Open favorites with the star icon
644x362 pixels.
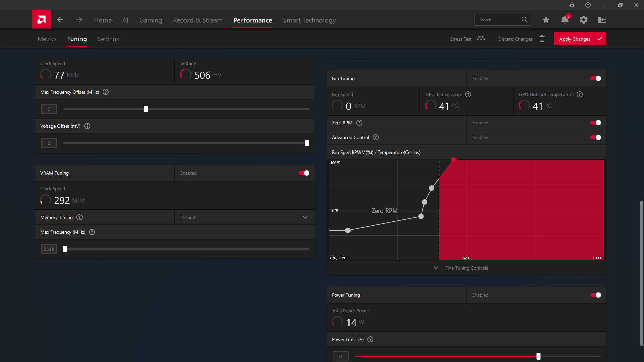pos(546,20)
